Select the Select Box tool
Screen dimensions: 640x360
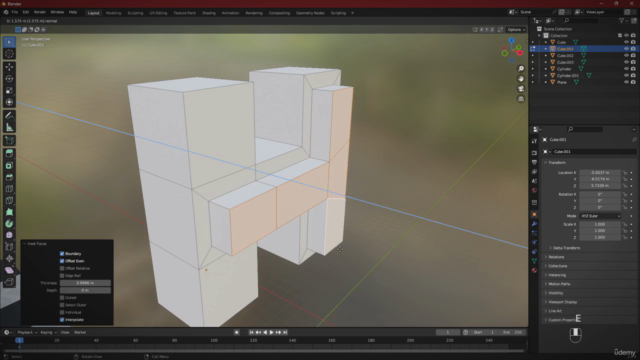coord(9,42)
